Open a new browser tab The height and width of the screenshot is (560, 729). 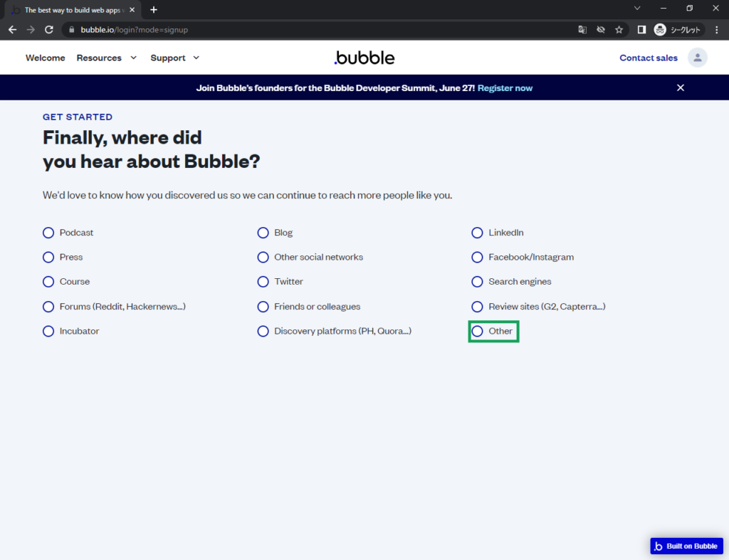154,10
